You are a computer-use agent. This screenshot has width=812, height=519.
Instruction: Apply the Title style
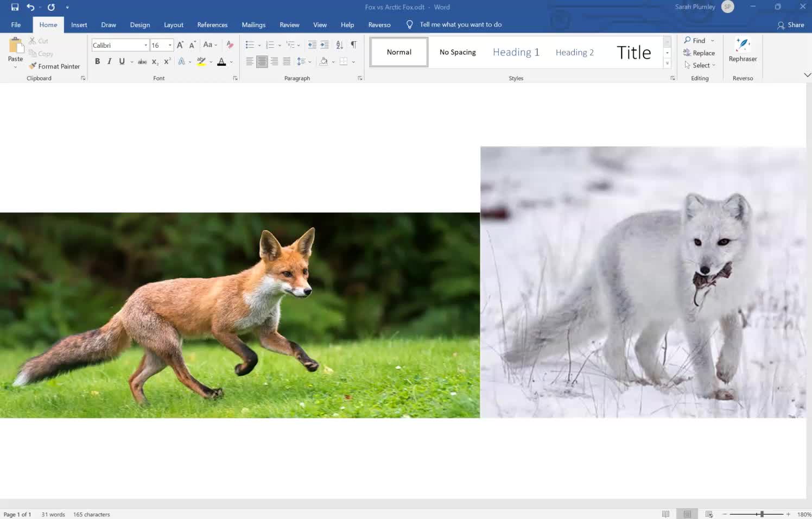tap(633, 52)
